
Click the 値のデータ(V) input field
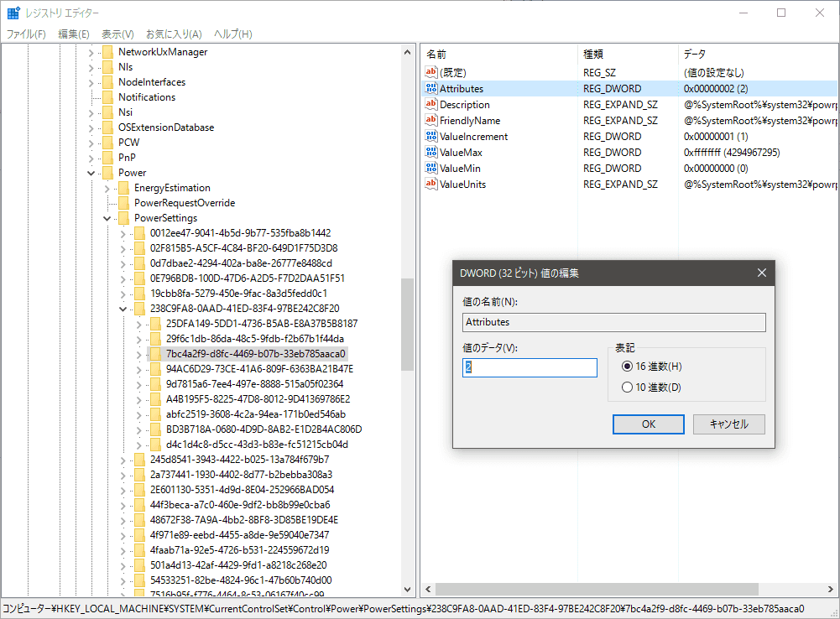click(x=530, y=368)
